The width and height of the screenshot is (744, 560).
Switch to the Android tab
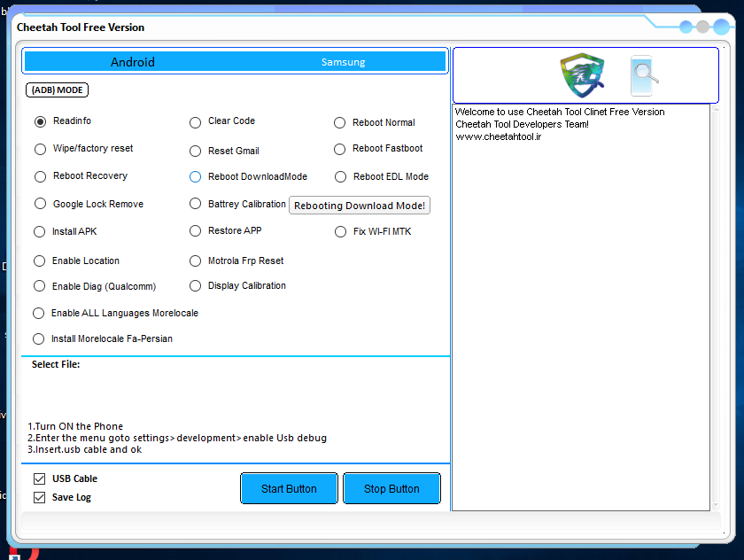tap(132, 62)
